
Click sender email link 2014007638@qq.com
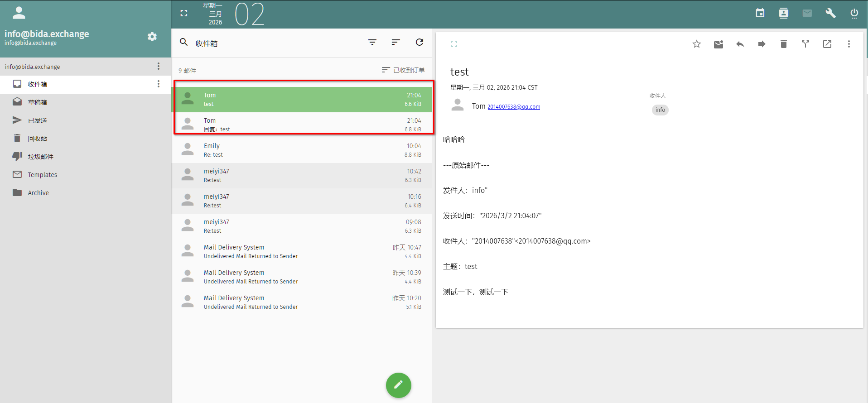513,107
